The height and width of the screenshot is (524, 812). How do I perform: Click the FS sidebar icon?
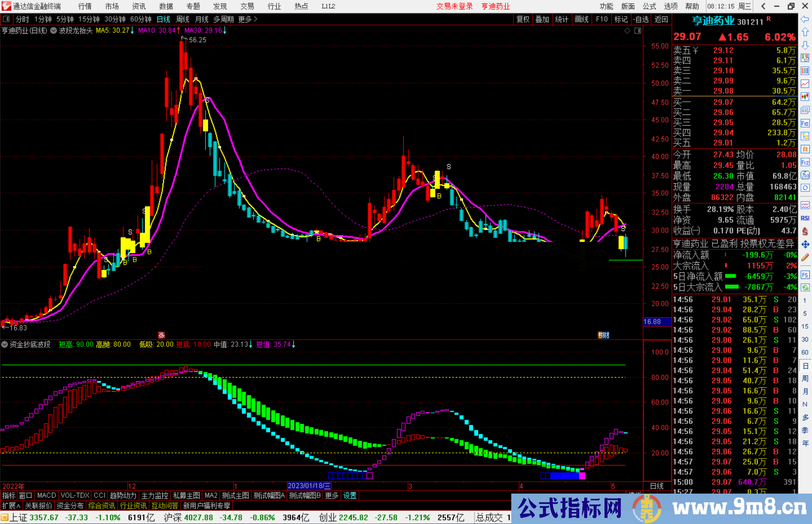805,275
